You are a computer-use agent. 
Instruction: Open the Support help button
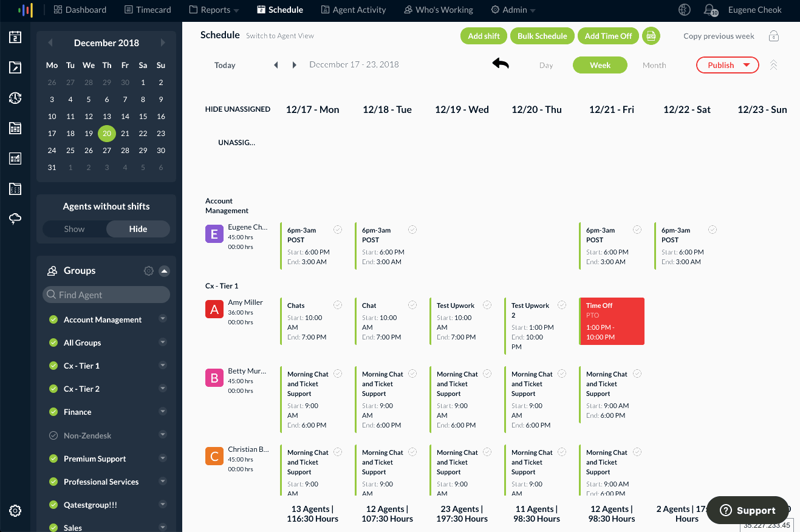[748, 511]
